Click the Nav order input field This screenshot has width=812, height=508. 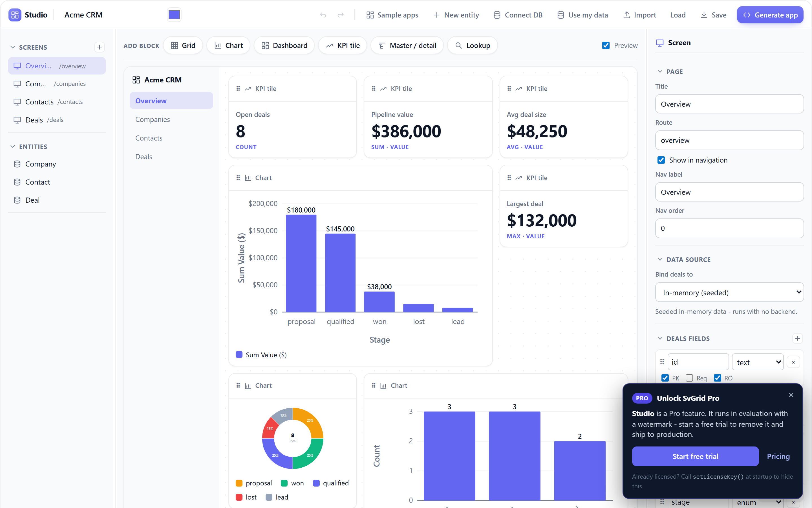(729, 229)
